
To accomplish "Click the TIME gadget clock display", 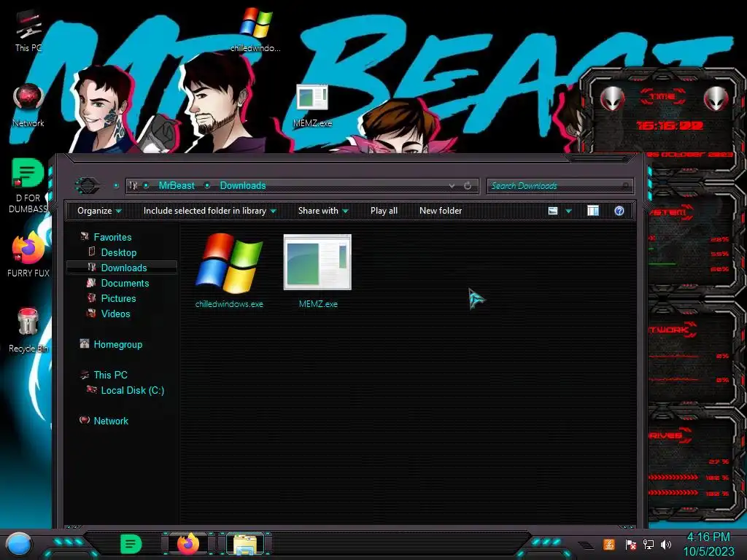I will [670, 125].
